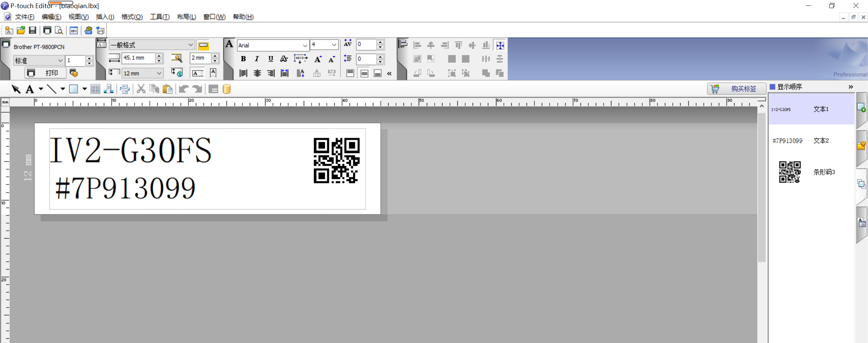Click the save floppy disk icon

click(33, 31)
